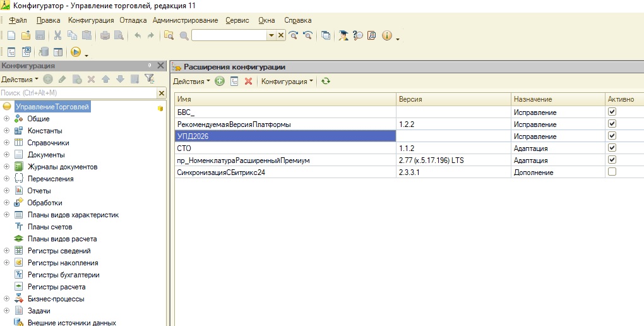Start debugging with the play icon
644x326 pixels.
(76, 52)
